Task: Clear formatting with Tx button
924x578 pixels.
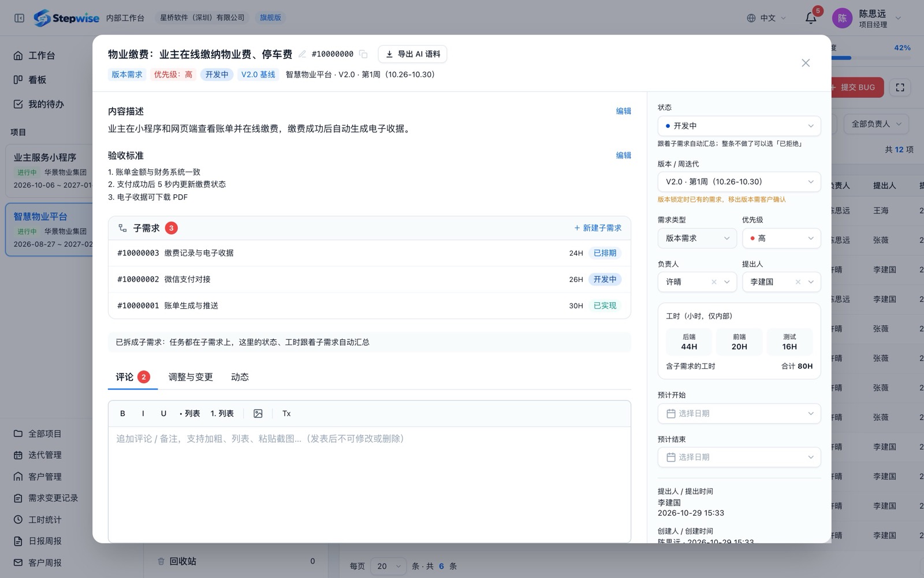Action: pos(286,413)
